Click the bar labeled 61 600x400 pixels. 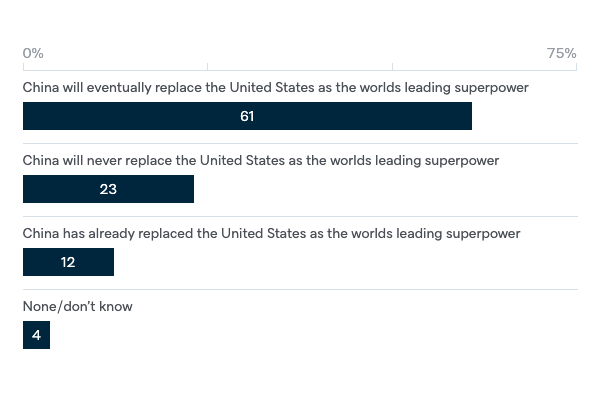[x=247, y=116]
